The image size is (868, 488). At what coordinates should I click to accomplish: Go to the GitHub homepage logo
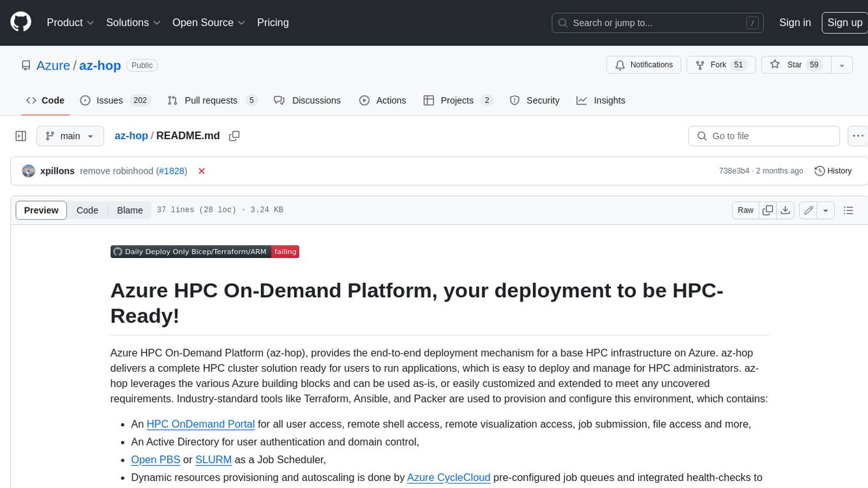click(x=20, y=22)
